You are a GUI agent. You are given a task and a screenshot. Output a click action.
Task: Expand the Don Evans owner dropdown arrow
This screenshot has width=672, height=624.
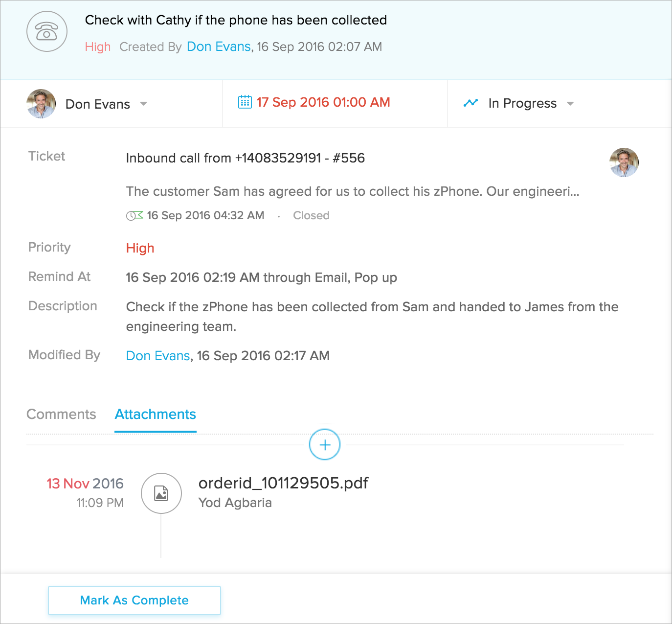[143, 104]
